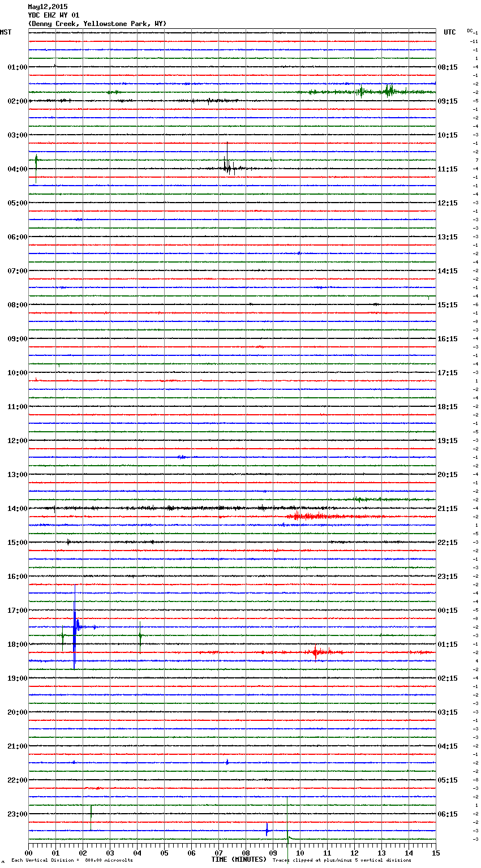Select the 09:00 MST time label

(17, 339)
